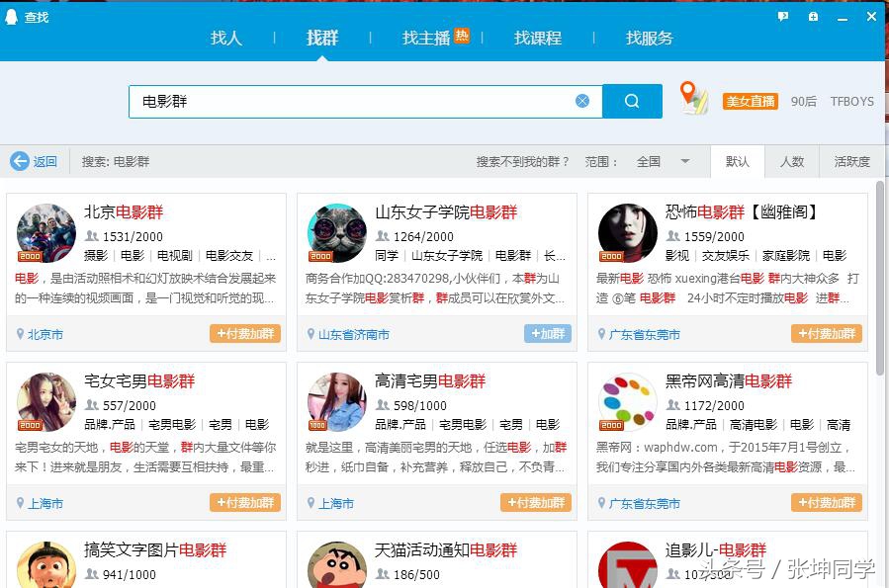Switch to the 找服务 tab
This screenshot has width=889, height=588.
(649, 38)
